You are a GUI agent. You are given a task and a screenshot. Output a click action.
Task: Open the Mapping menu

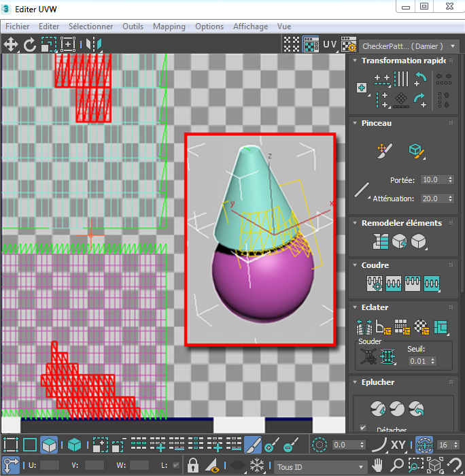click(169, 27)
